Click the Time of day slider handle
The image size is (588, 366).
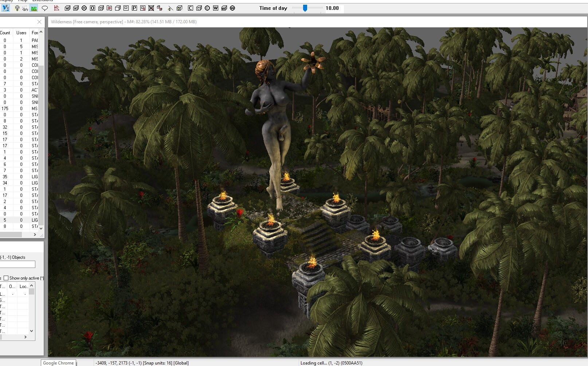pyautogui.click(x=305, y=8)
